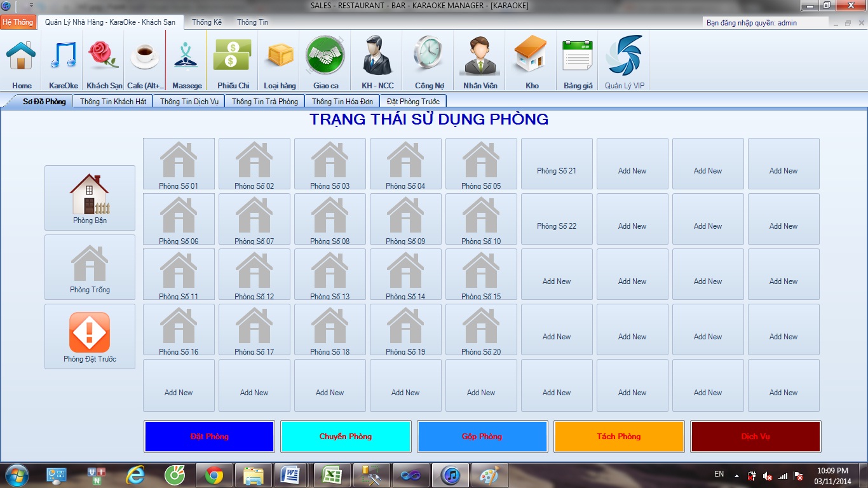Click the EN language indicator
Viewport: 868px width, 488px height.
[x=719, y=474]
